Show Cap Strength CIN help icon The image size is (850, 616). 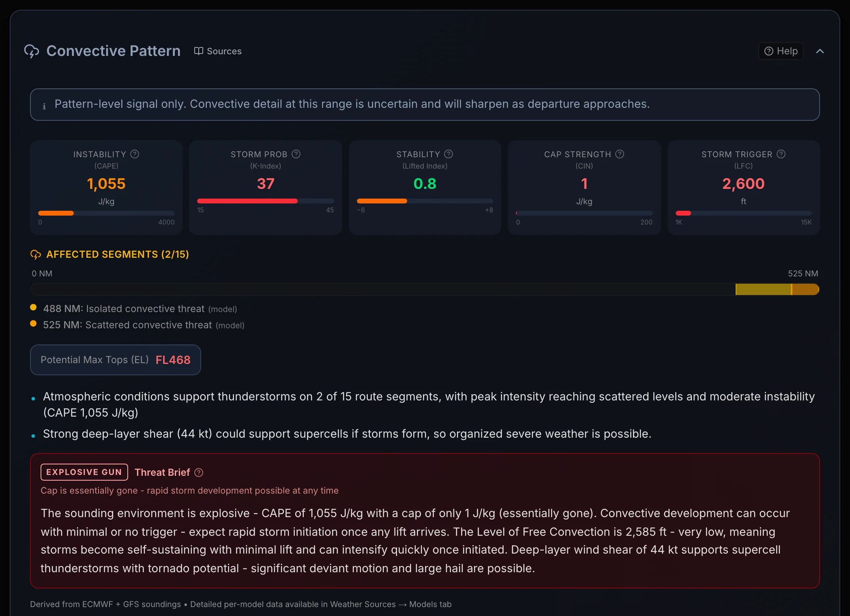[x=620, y=154]
